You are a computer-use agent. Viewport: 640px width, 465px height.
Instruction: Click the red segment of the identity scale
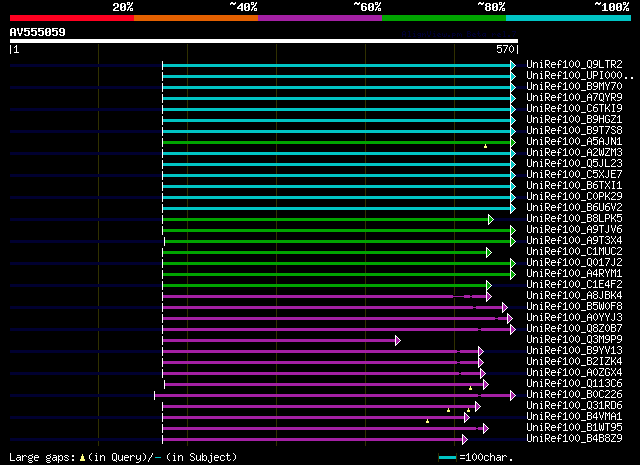pyautogui.click(x=72, y=18)
